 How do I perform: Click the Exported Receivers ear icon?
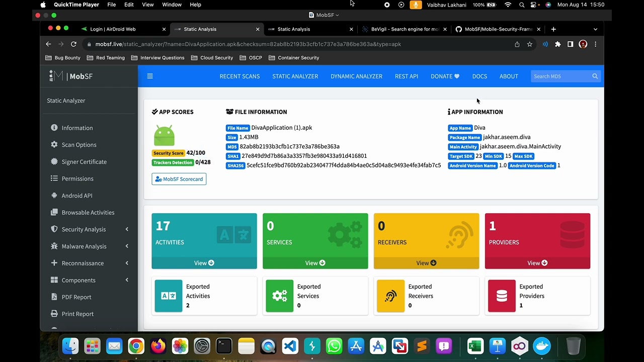tap(390, 296)
